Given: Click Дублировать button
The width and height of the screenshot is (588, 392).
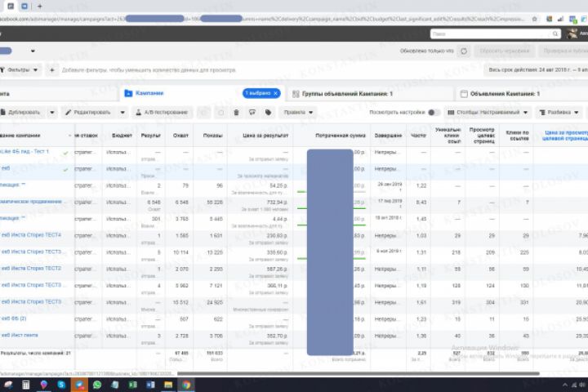Looking at the screenshot, I should [x=23, y=112].
